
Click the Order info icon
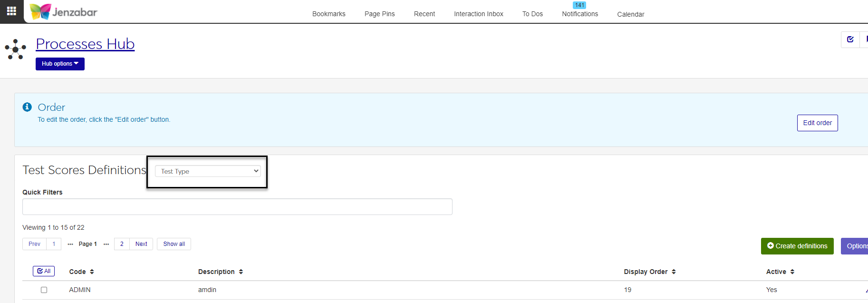[27, 107]
